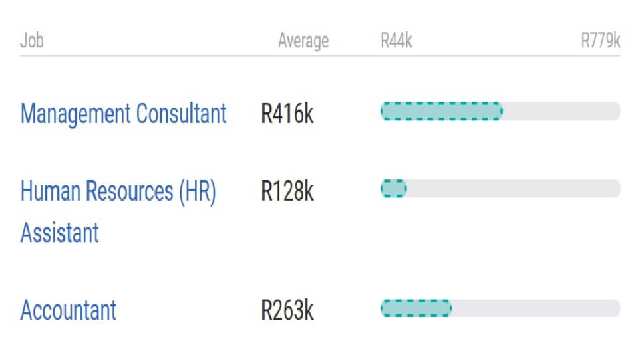Select the R416k average salary value
The height and width of the screenshot is (351, 644).
(x=287, y=114)
